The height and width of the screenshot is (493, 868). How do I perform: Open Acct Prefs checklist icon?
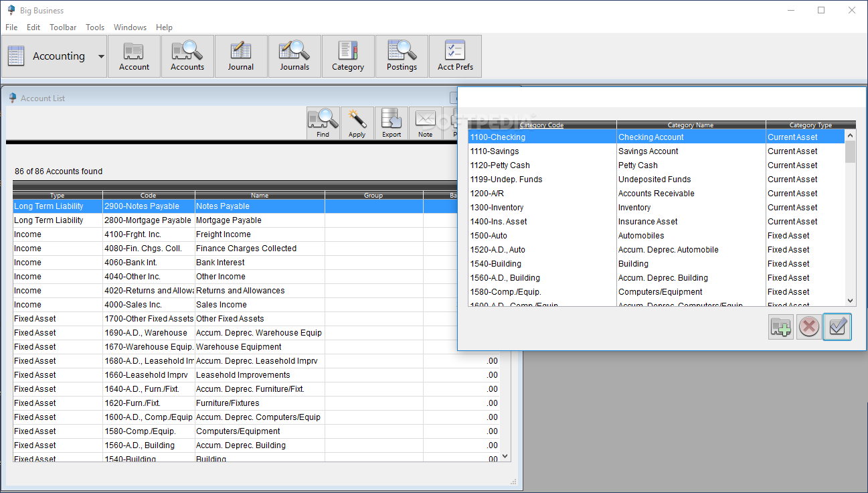(x=455, y=56)
